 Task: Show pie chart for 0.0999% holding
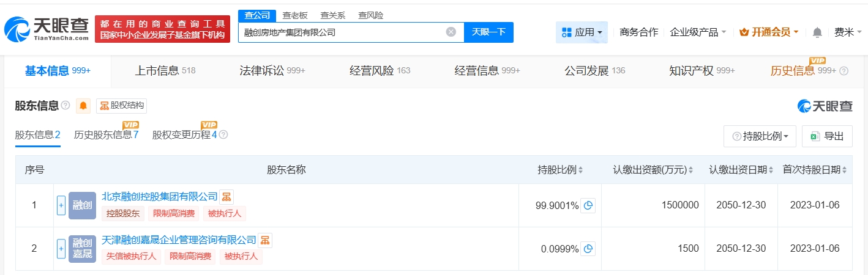(x=588, y=249)
